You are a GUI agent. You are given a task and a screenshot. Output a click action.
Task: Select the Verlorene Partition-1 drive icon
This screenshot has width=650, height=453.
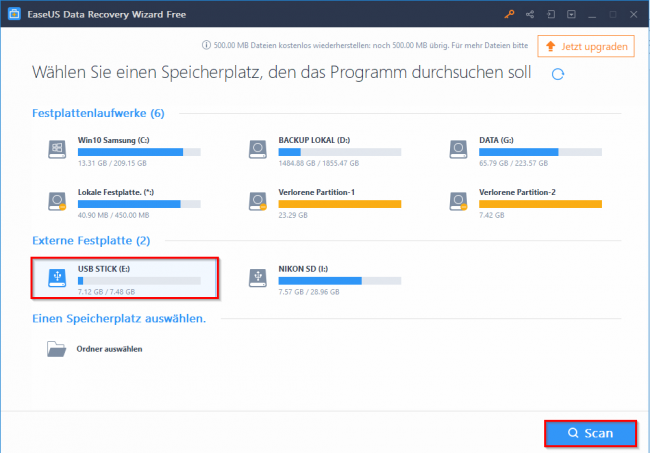click(x=257, y=201)
